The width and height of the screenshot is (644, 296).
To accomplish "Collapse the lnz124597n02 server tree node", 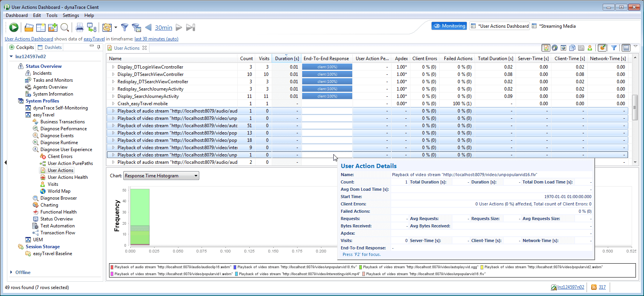I will (x=11, y=56).
